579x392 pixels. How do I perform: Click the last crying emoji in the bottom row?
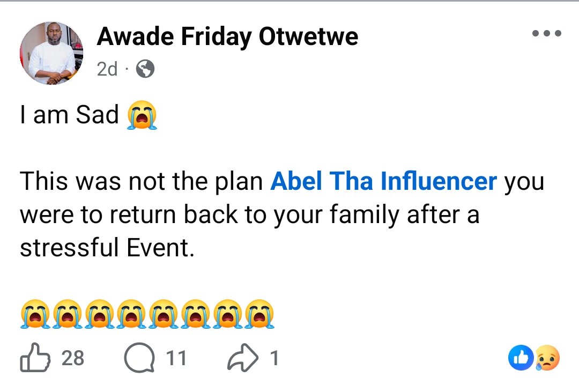point(259,314)
